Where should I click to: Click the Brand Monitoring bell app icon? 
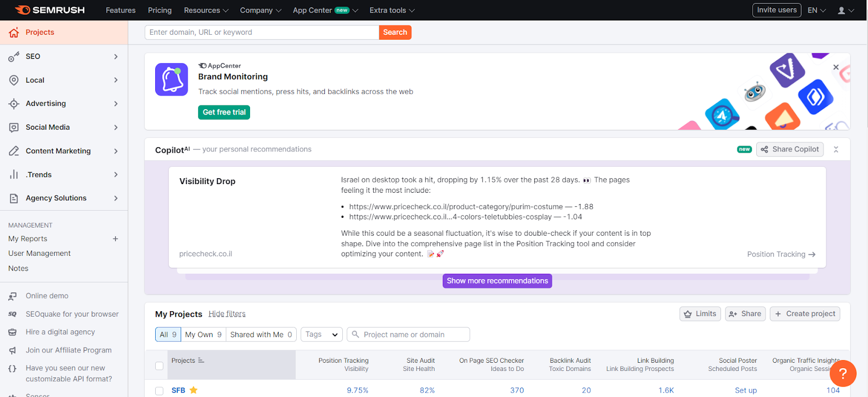(x=171, y=79)
